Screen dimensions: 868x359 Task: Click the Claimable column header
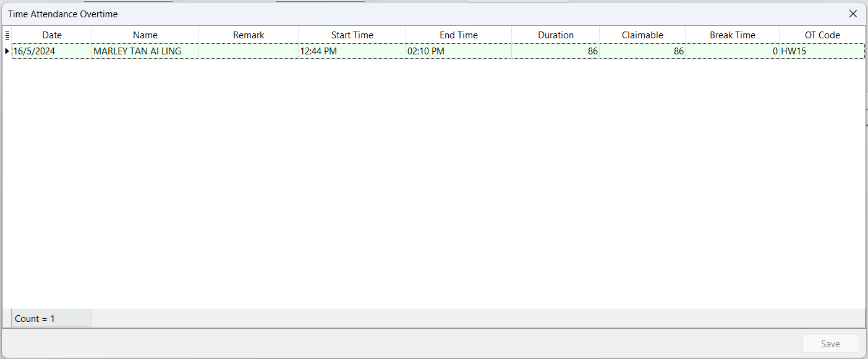(642, 35)
